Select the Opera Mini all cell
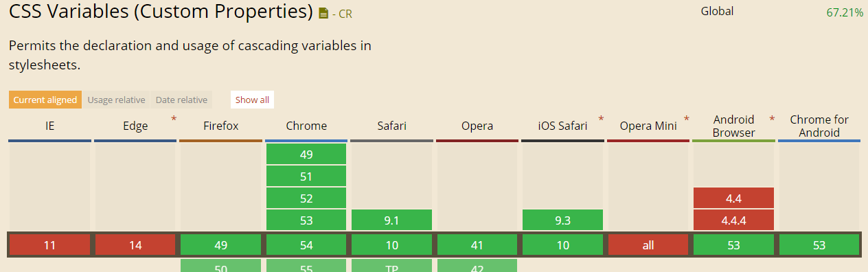Viewport: 868px width, 272px height. (648, 245)
